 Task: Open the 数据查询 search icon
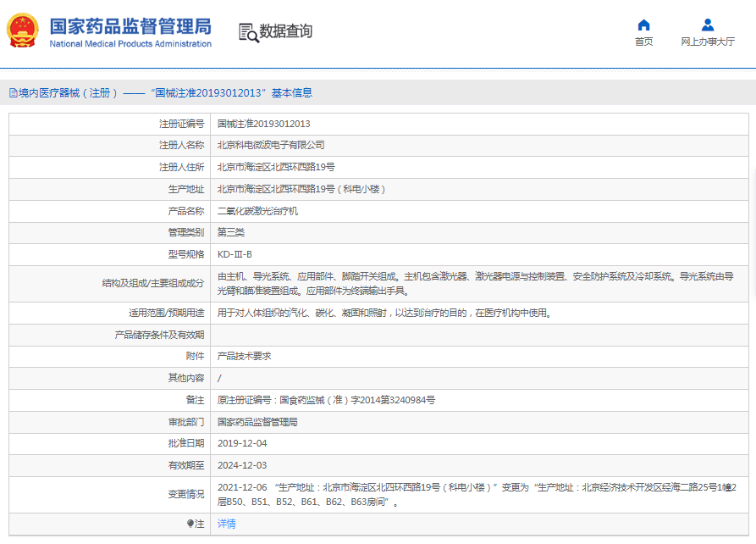249,32
